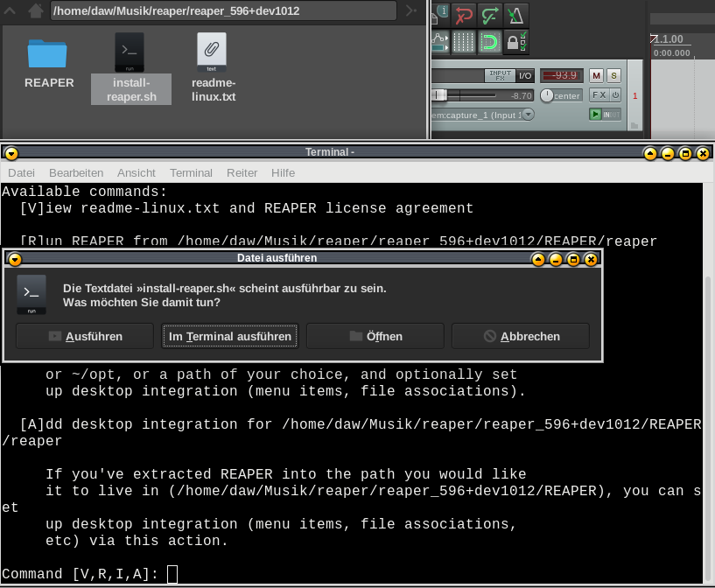Open the Datei ausführen dialog window menu icon
Image resolution: width=715 pixels, height=588 pixels.
[x=15, y=260]
